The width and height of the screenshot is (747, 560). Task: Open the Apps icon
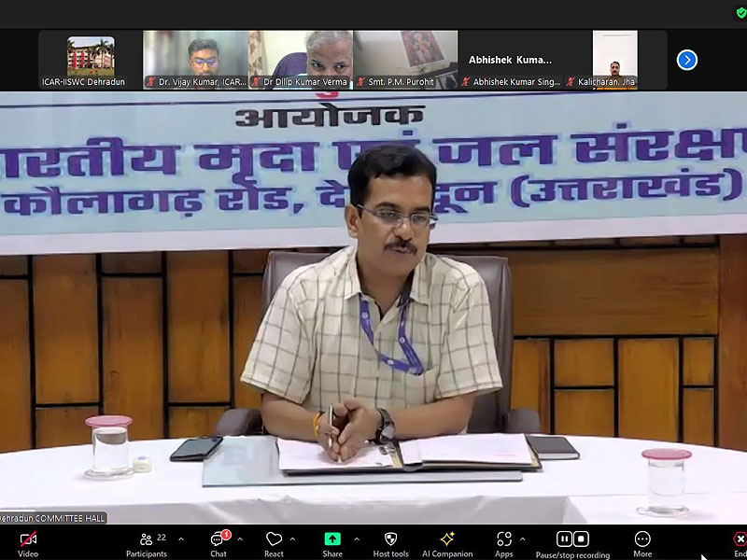(x=504, y=539)
